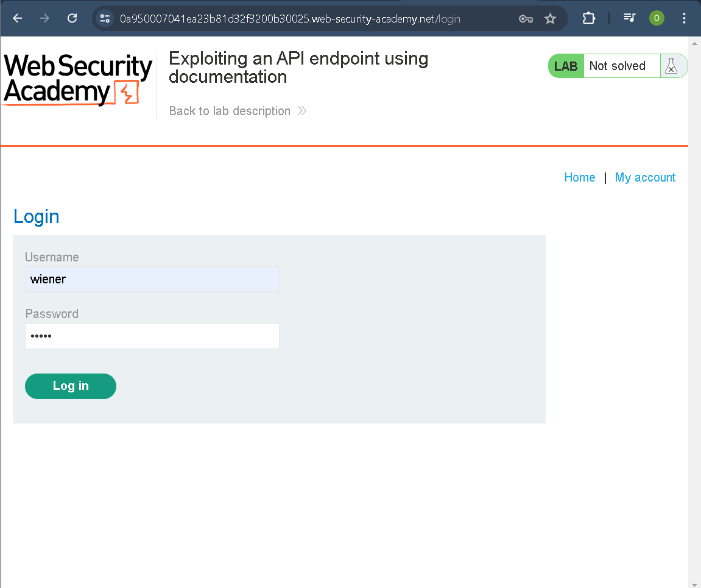The image size is (701, 588).
Task: Open the saved password key icon
Action: [526, 19]
